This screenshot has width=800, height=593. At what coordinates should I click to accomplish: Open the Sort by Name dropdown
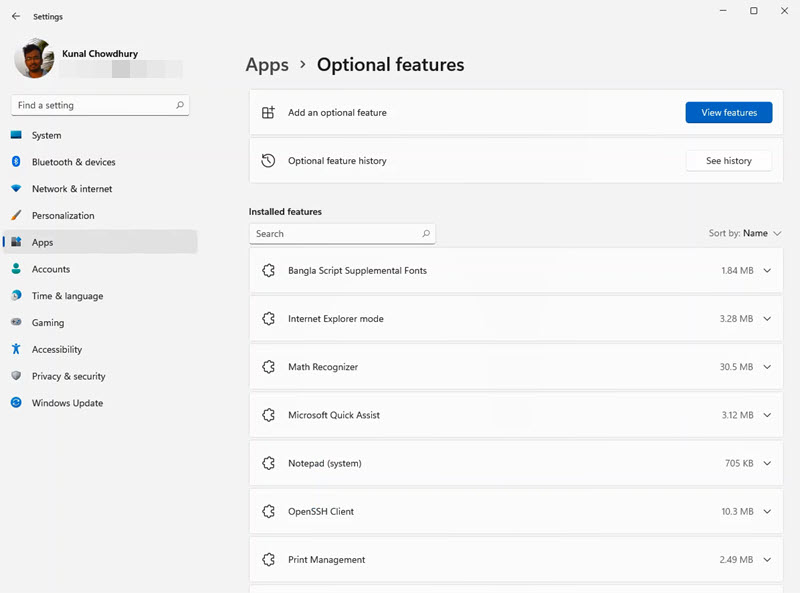[745, 233]
